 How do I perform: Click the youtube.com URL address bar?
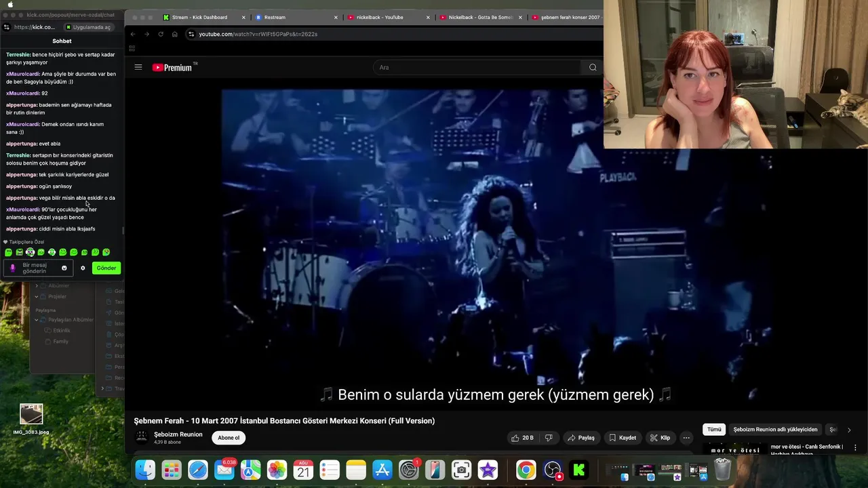click(393, 34)
